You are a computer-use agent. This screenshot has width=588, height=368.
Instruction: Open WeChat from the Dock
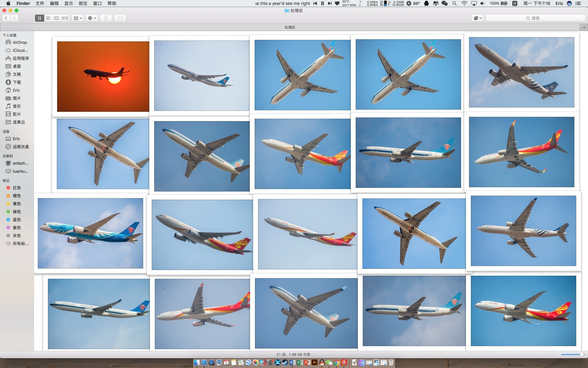329,363
